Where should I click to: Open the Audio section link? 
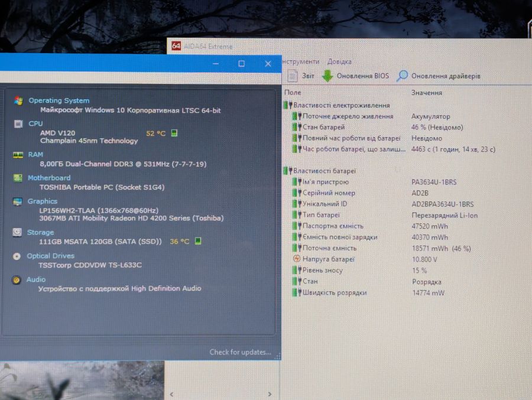[36, 279]
